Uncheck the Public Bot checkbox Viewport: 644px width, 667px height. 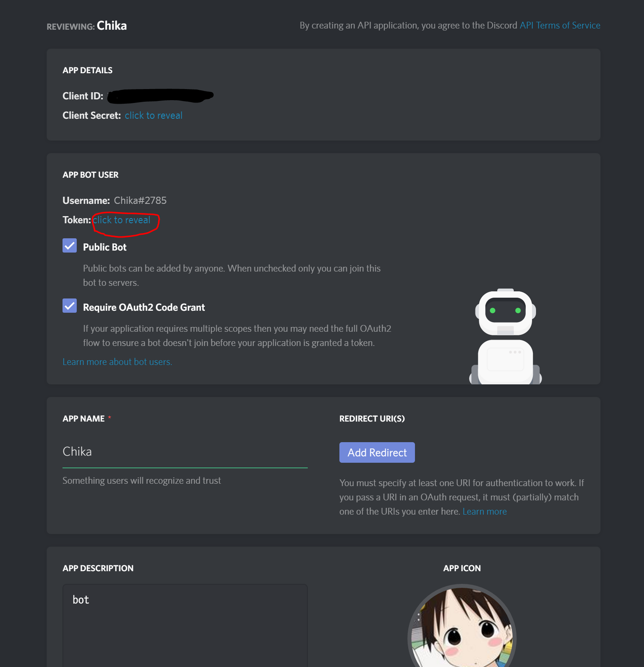pyautogui.click(x=70, y=245)
